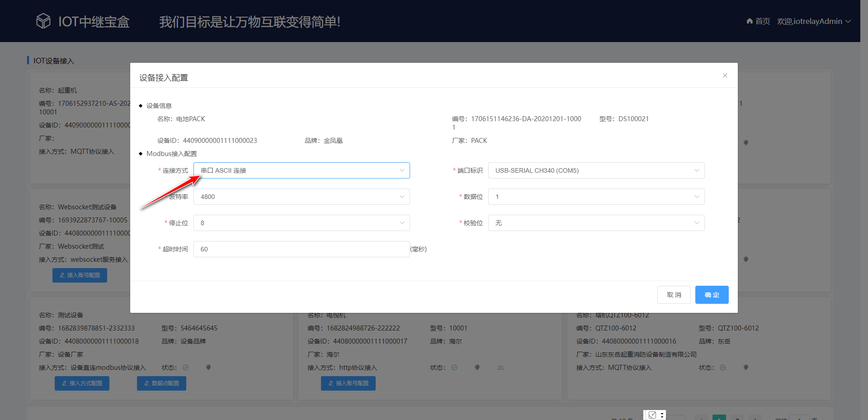The image size is (868, 420).
Task: Close the 设备接入配置 dialog with the × icon
Action: pyautogui.click(x=725, y=76)
